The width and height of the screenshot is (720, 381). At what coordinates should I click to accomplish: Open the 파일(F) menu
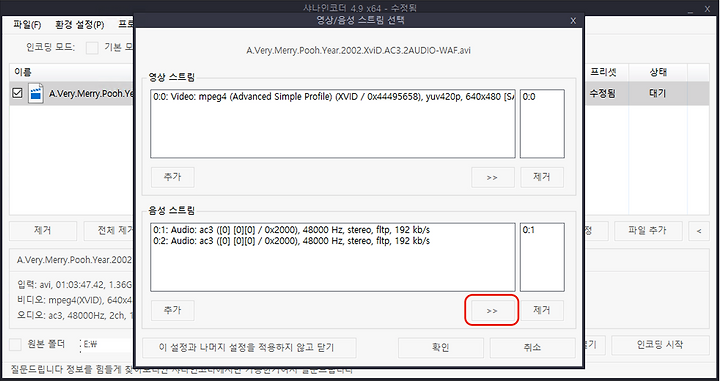coord(27,25)
